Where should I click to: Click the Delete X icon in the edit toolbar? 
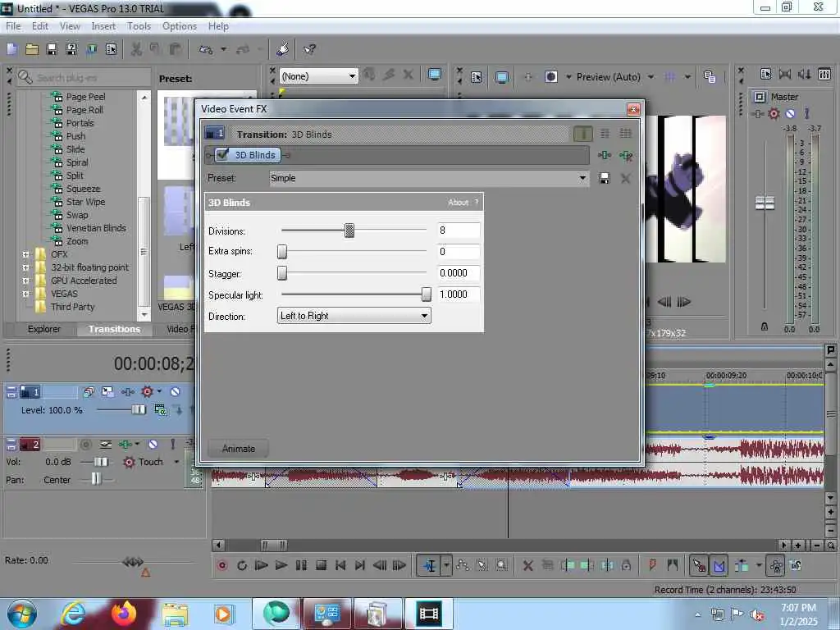point(527,565)
